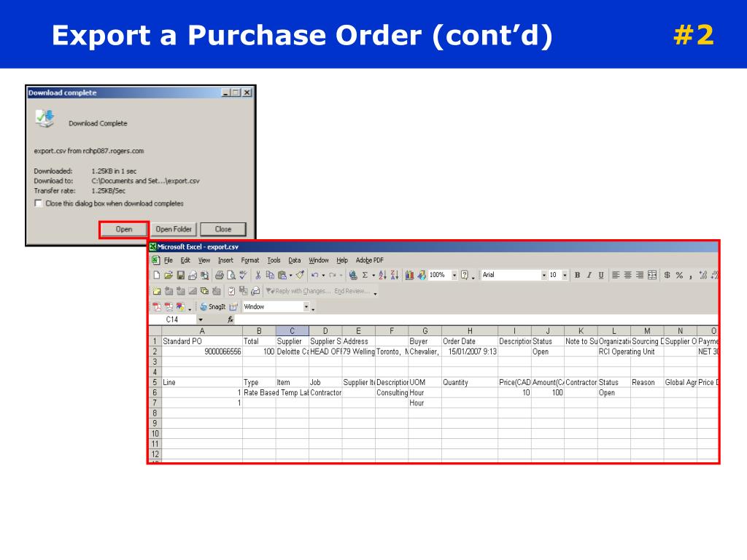The width and height of the screenshot is (747, 560).
Task: Select cell with PO number 9000066556
Action: click(x=202, y=351)
